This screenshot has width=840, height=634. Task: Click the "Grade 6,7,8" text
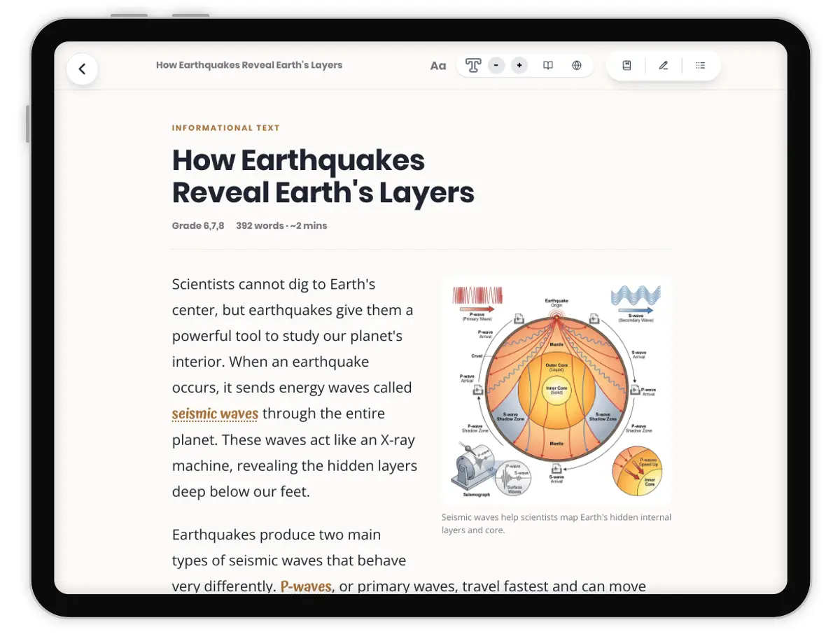point(198,226)
